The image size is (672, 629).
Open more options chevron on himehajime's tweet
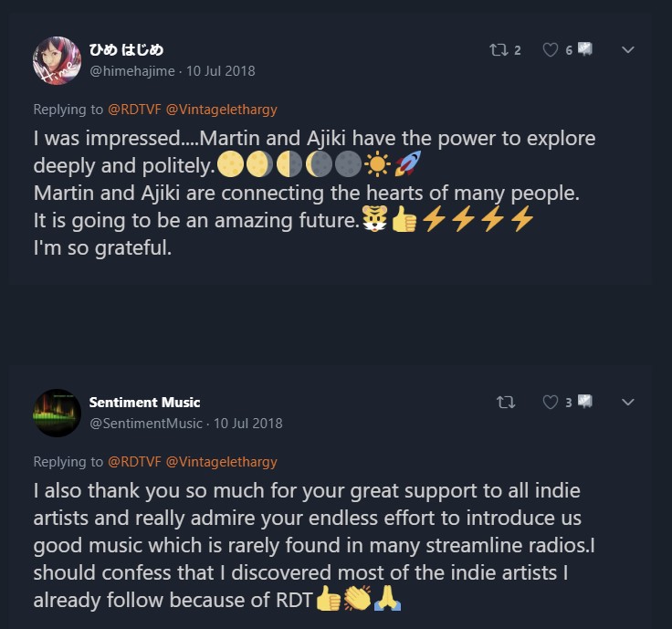coord(628,50)
